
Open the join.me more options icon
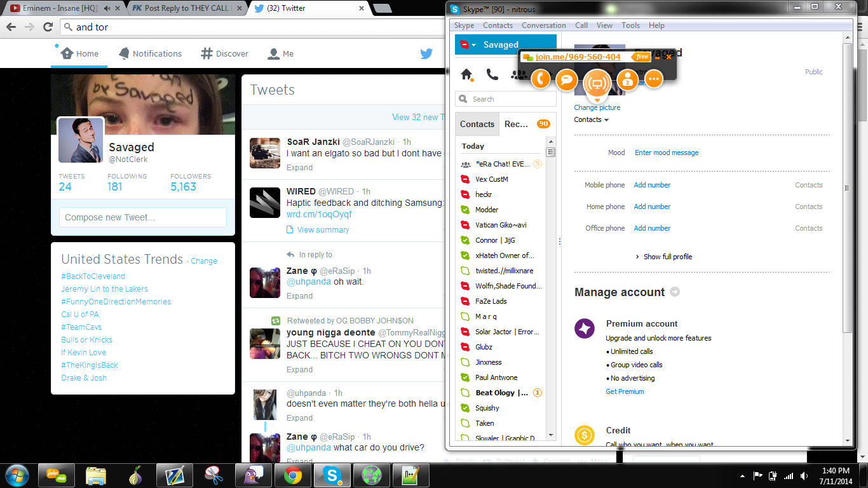pos(654,79)
